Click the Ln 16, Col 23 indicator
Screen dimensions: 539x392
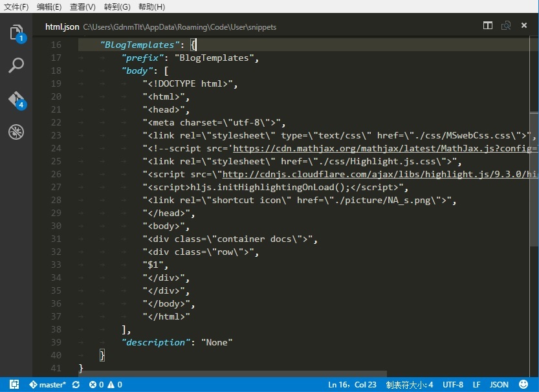(x=351, y=384)
